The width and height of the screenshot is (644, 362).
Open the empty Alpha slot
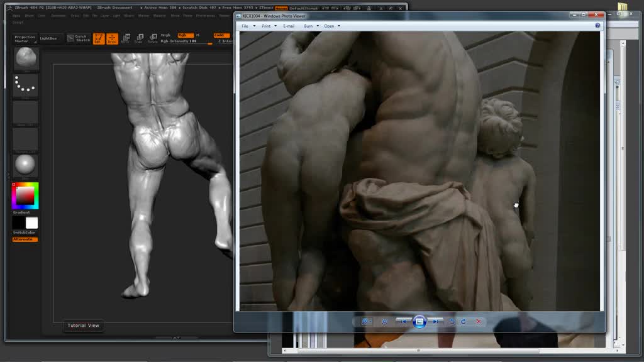pyautogui.click(x=25, y=112)
